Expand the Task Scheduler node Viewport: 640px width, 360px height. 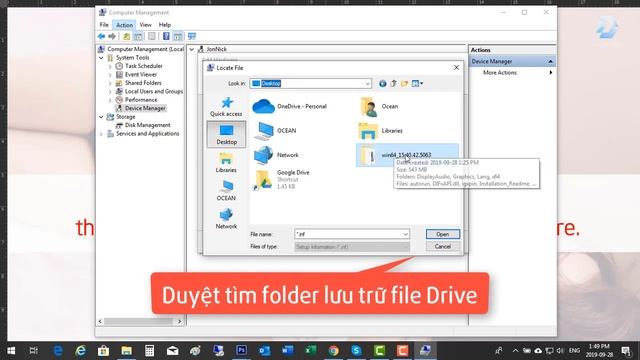pos(110,67)
